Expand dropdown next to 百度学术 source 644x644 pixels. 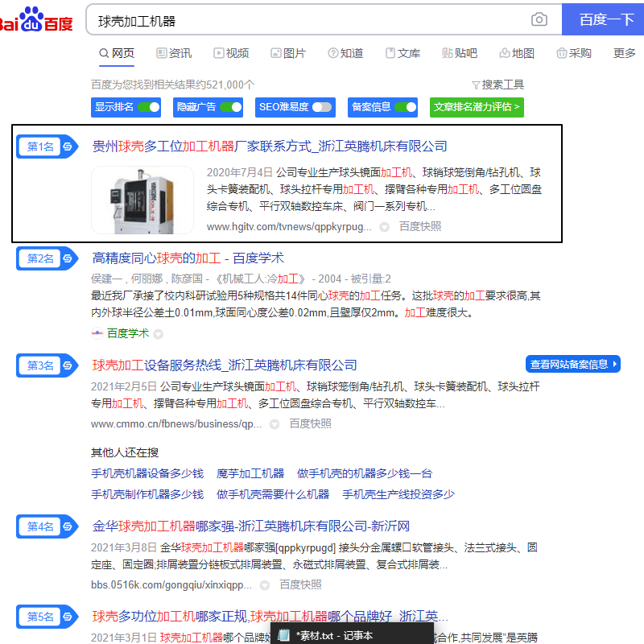pos(158,334)
